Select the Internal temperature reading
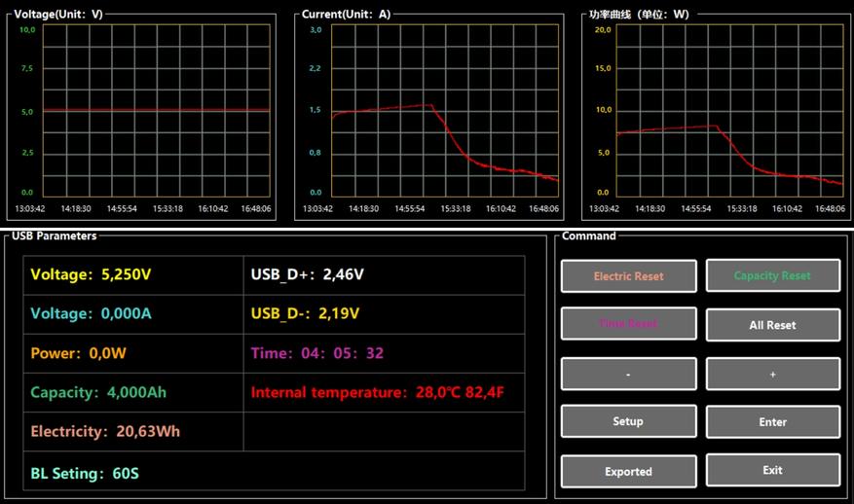Viewport: 854px width, 504px height. pos(378,392)
